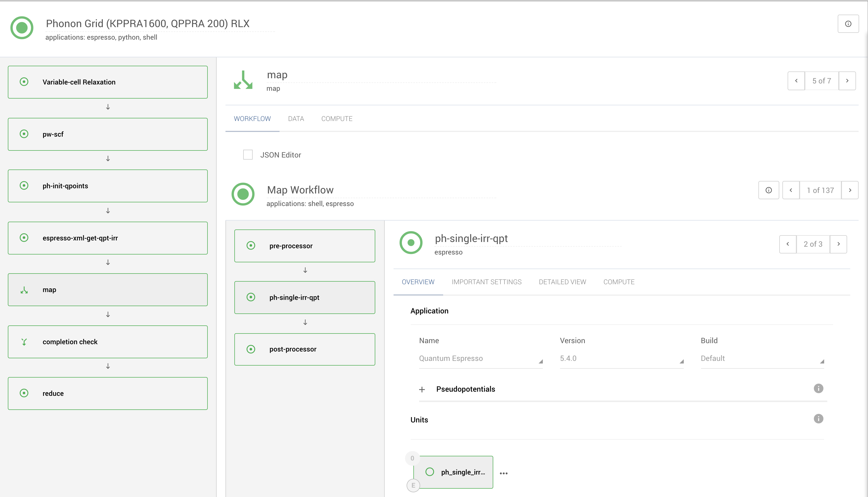
Task: Click the map fork icon in sidebar
Action: click(x=24, y=290)
